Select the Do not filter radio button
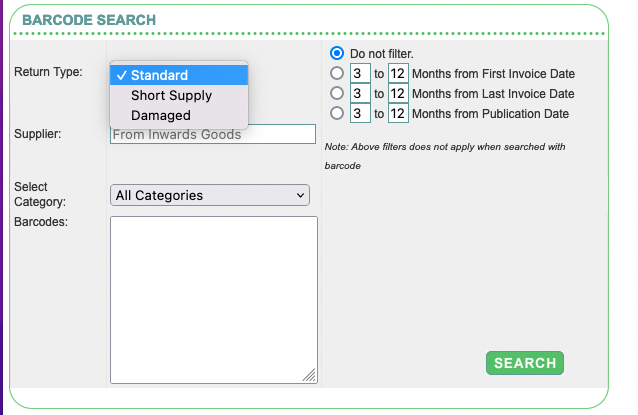Image resolution: width=638 pixels, height=415 pixels. [337, 53]
